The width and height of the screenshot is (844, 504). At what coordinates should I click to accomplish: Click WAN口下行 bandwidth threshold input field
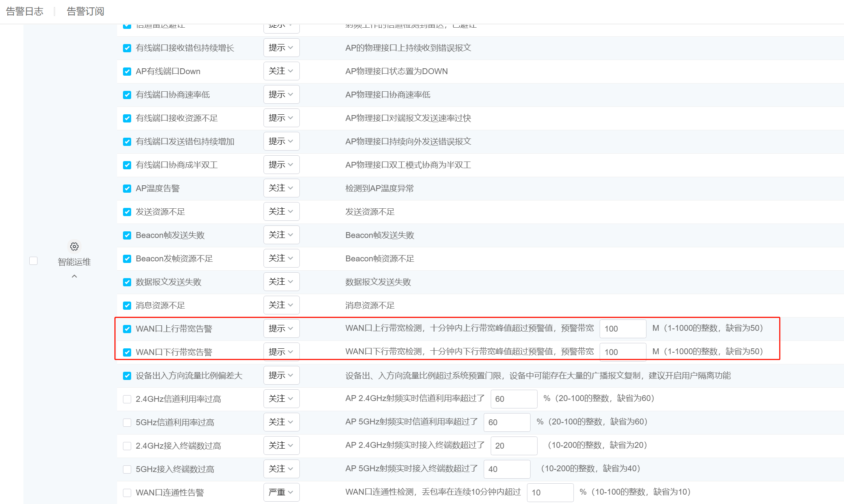coord(622,352)
